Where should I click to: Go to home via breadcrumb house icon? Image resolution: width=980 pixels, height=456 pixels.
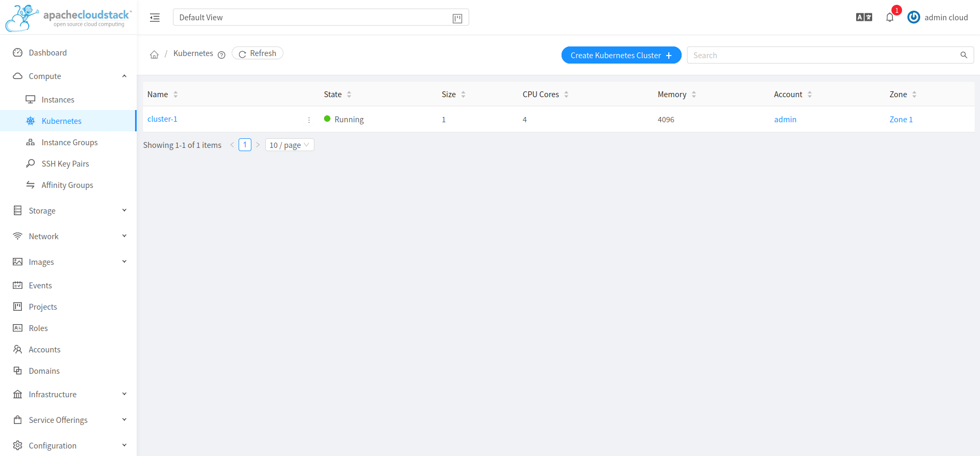(x=154, y=54)
